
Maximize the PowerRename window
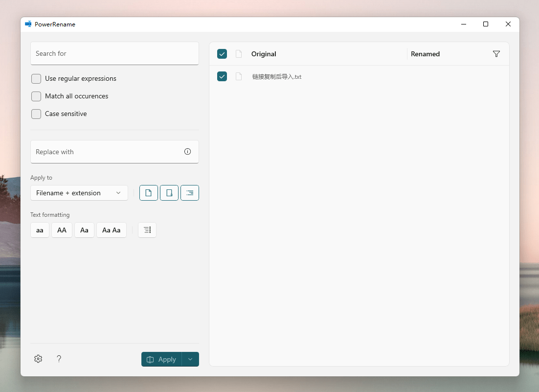486,24
